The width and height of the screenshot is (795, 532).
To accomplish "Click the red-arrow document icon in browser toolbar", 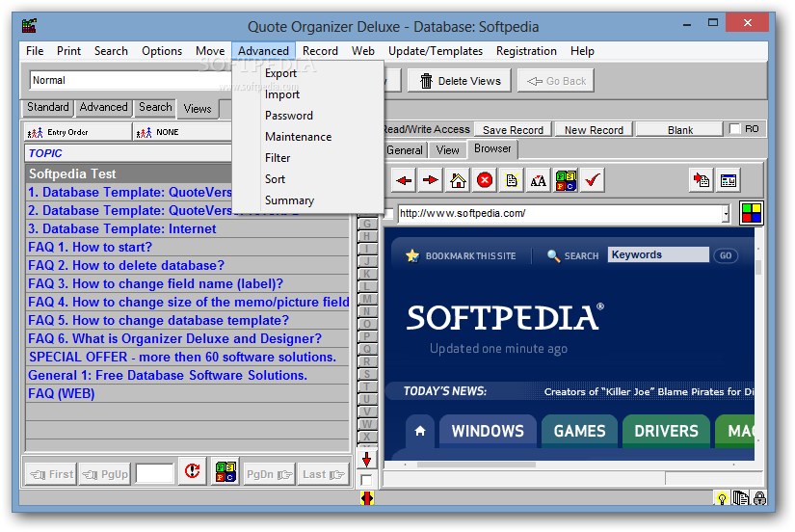I will [702, 180].
